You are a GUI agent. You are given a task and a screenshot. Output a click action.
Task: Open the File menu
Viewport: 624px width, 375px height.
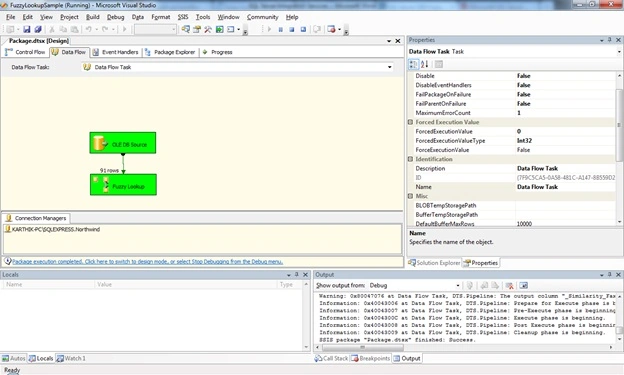[x=10, y=17]
